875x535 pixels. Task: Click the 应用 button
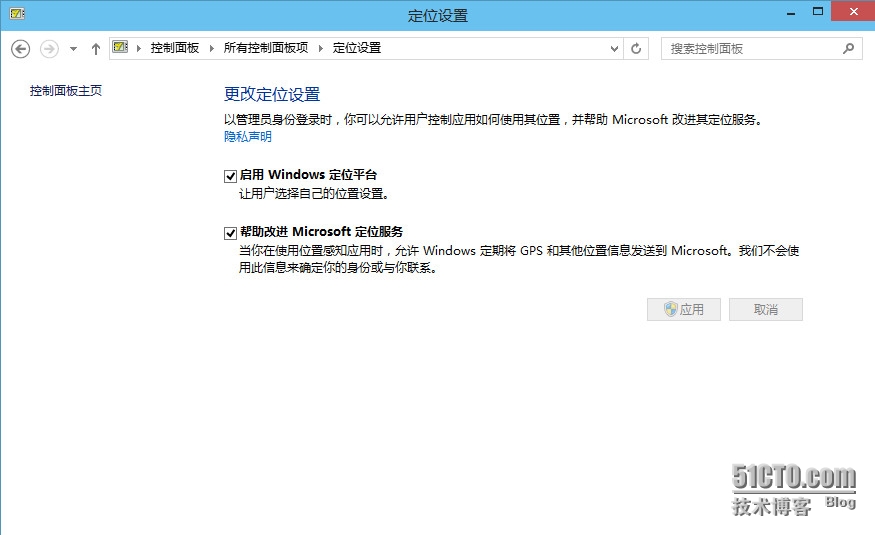(684, 310)
